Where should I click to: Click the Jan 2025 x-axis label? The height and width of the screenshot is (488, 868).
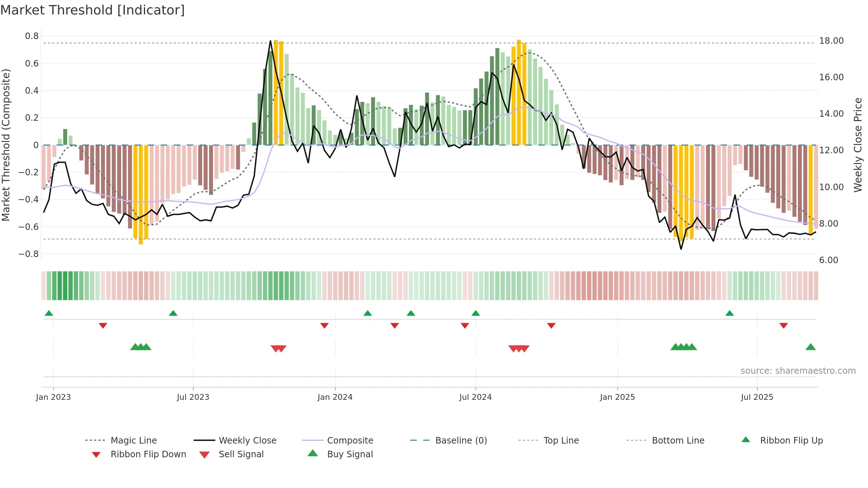[x=618, y=397]
